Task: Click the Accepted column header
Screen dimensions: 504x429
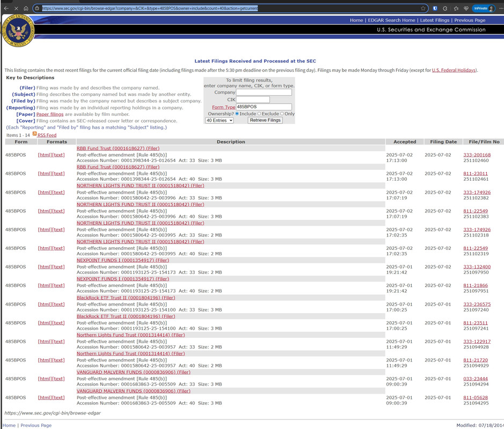Action: click(405, 142)
